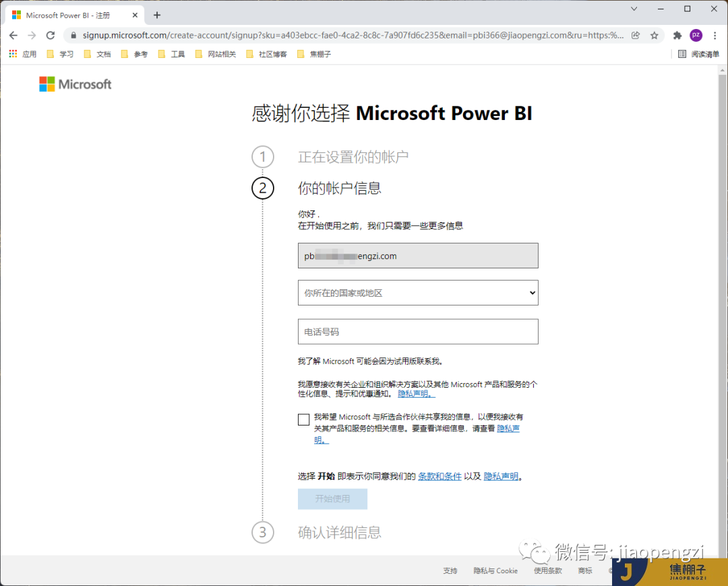Open 隐私声明 link after 以及
Image resolution: width=728 pixels, height=586 pixels.
tap(501, 476)
